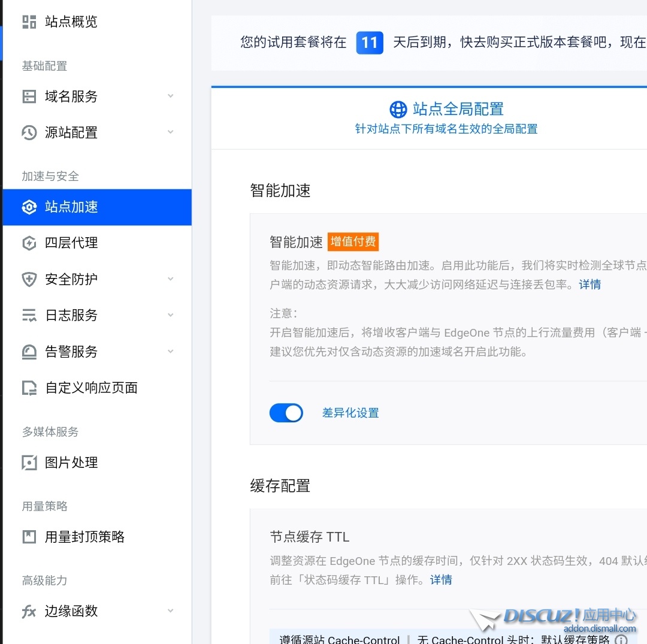
Task: Click the 源站配置 clock icon
Action: click(29, 132)
